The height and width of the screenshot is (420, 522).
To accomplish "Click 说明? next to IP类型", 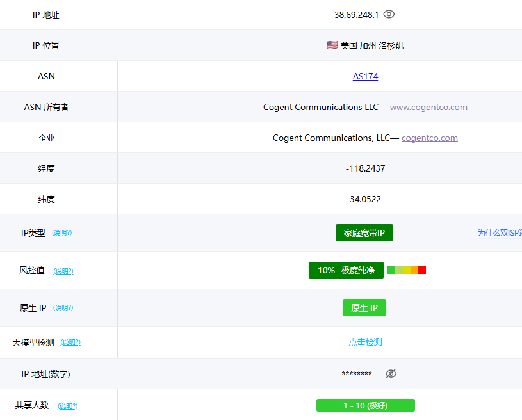I will [62, 233].
